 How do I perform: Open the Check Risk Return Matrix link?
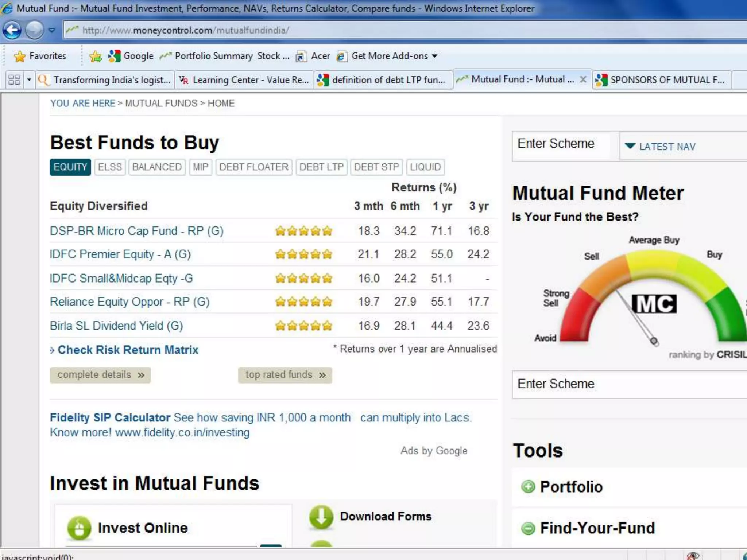128,350
